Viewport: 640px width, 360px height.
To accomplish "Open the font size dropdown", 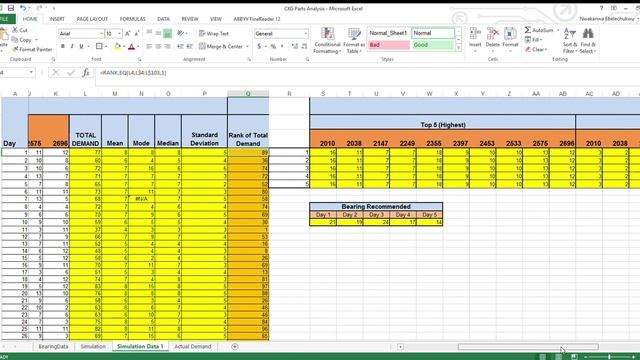I will coord(119,33).
